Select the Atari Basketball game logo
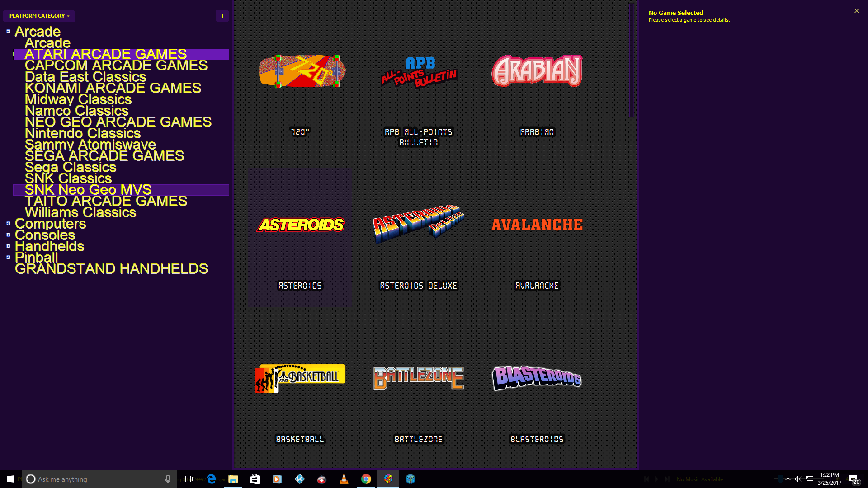Viewport: 868px width, 488px height. pos(300,378)
